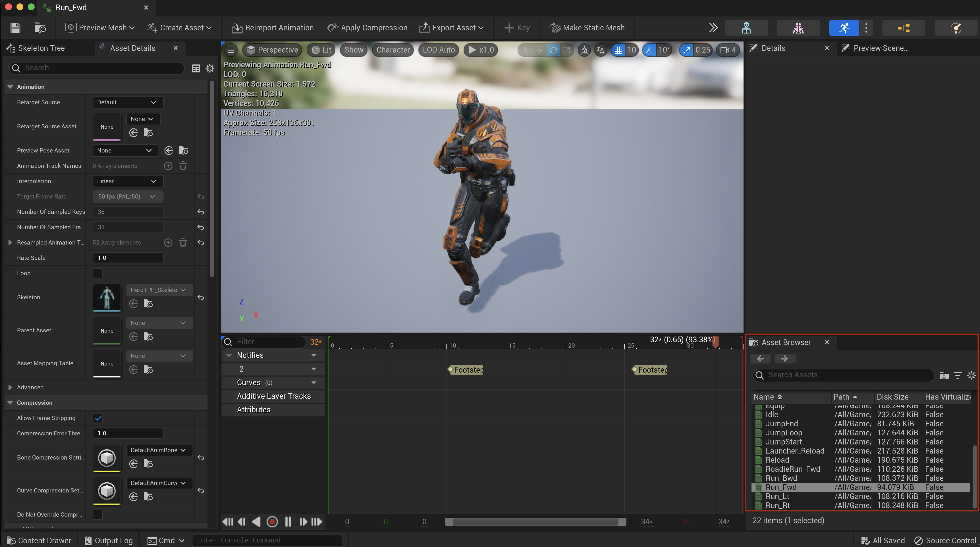The width and height of the screenshot is (980, 547).
Task: Reset Number Of Sampled Keys to default
Action: [200, 212]
